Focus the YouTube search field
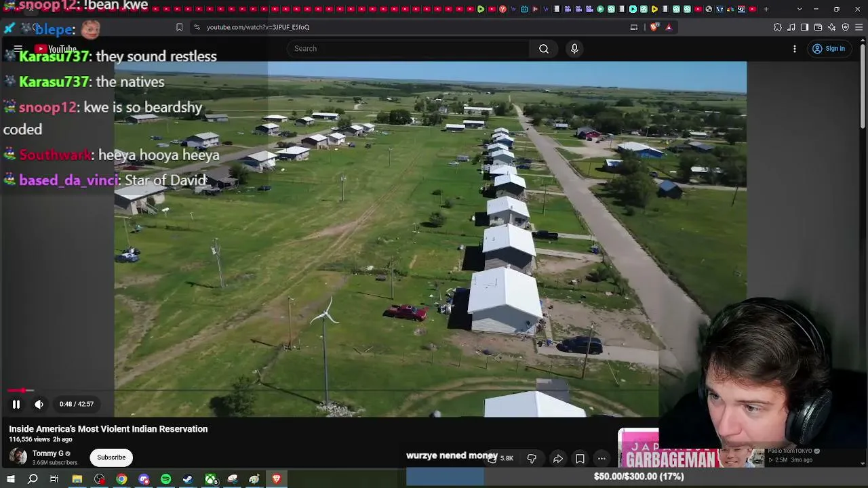Screen dimensions: 868x488 point(409,49)
